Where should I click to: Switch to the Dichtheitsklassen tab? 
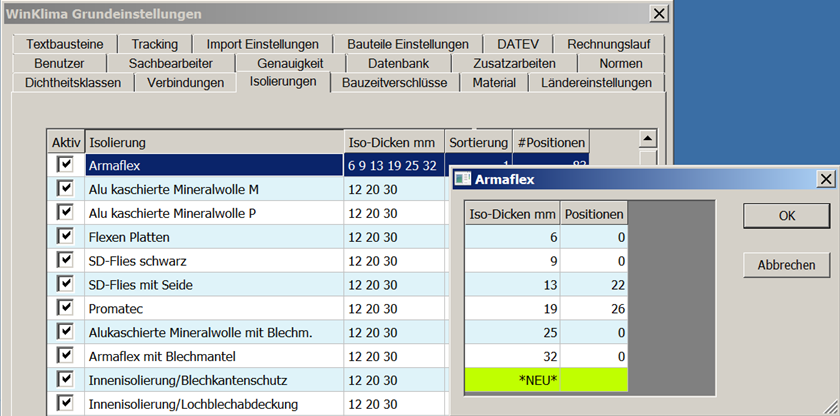(x=73, y=83)
